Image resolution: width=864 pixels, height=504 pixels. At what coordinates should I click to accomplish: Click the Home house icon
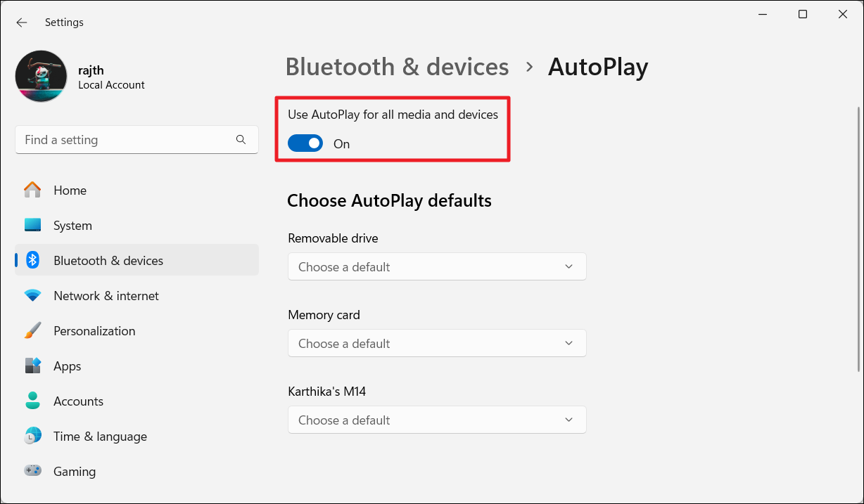pos(32,190)
